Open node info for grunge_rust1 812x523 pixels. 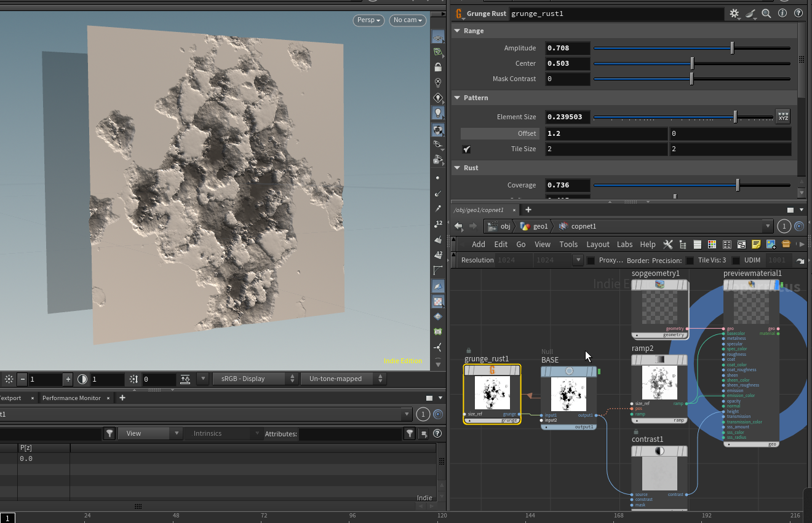click(x=782, y=13)
